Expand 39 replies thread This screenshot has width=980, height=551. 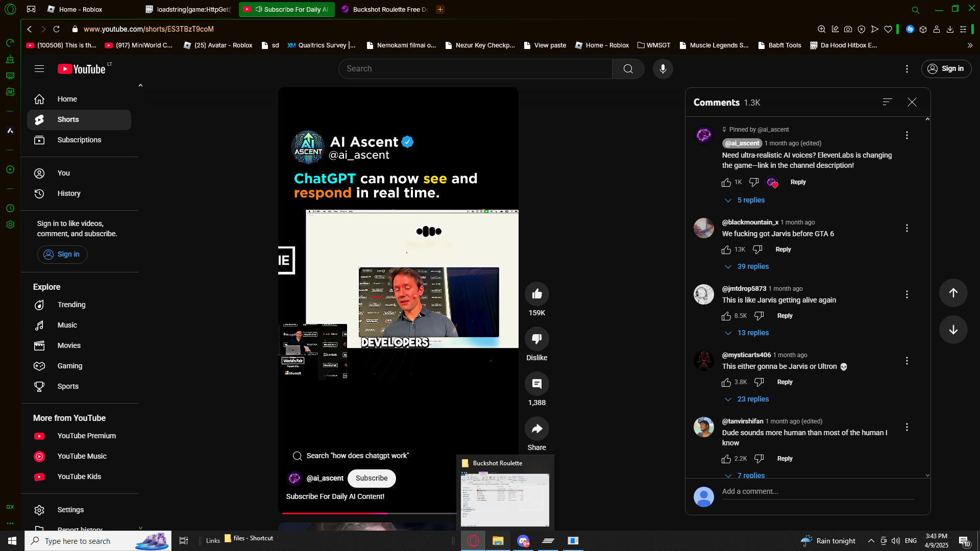tap(747, 266)
